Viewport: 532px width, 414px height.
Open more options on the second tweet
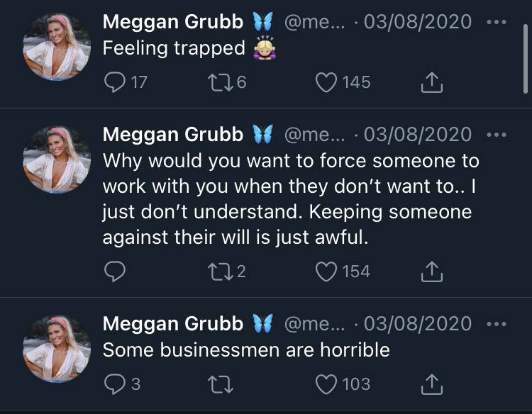497,135
